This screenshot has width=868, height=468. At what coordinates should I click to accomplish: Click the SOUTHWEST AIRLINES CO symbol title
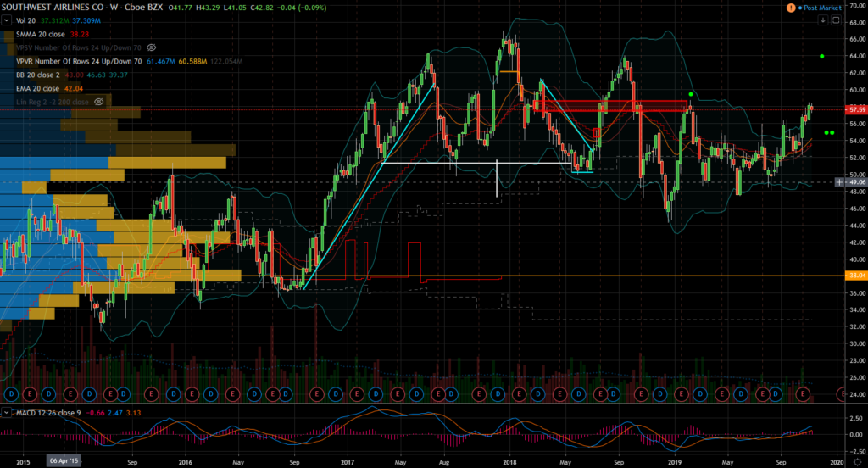click(x=52, y=8)
